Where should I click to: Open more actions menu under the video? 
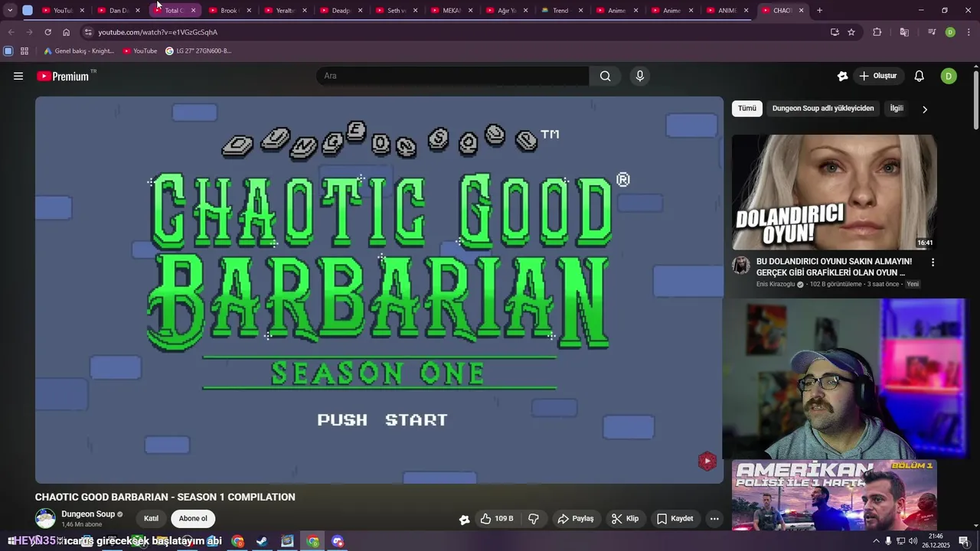714,519
